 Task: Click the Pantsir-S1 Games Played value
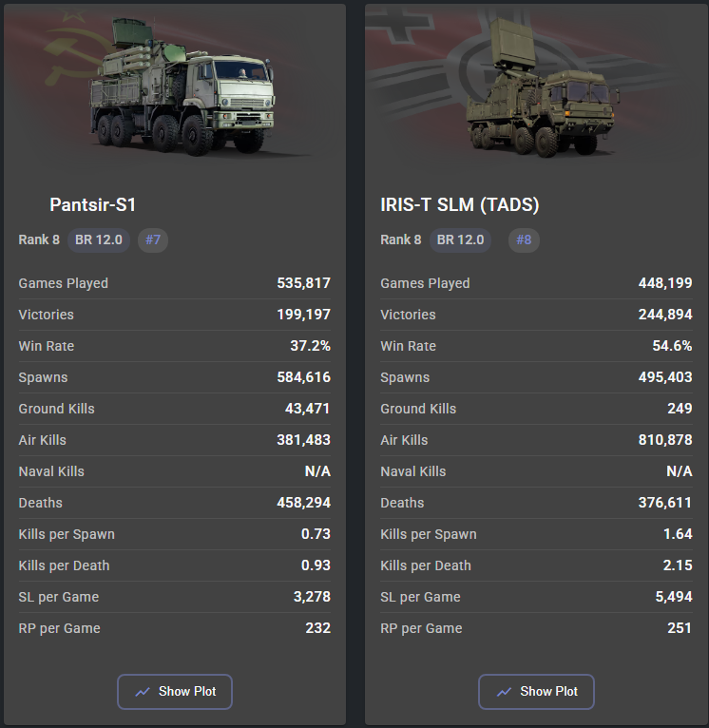(304, 283)
